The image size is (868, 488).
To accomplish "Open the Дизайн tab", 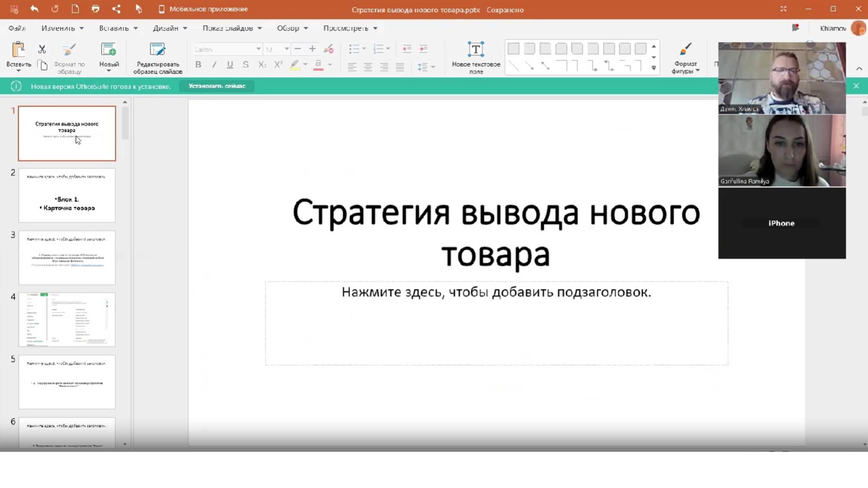I will point(170,28).
